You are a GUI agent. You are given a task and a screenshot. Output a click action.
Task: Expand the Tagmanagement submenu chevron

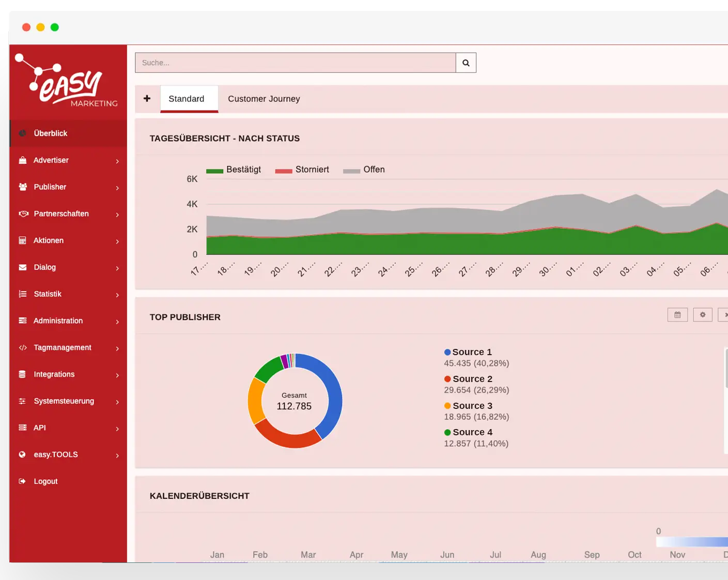point(117,348)
